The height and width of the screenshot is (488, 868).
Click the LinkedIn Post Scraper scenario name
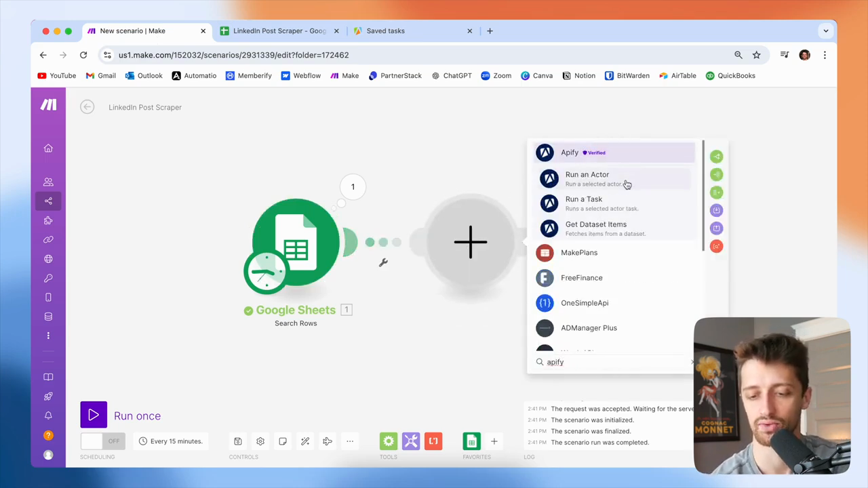click(145, 107)
